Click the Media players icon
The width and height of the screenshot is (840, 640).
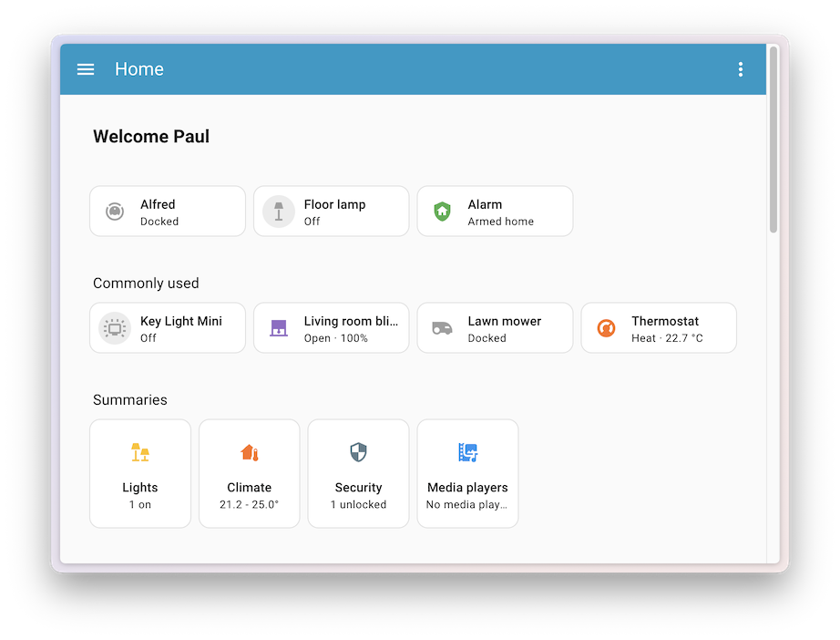[467, 452]
